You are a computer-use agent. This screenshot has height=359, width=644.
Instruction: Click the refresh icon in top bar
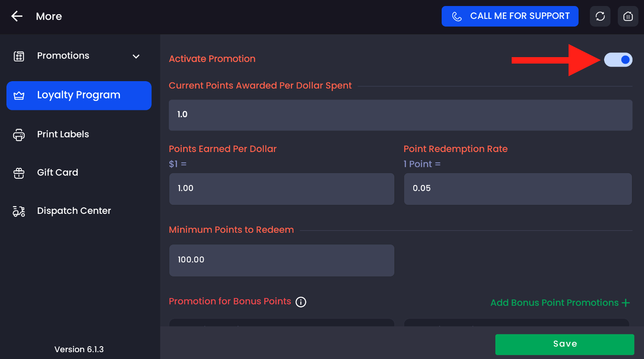pos(600,16)
